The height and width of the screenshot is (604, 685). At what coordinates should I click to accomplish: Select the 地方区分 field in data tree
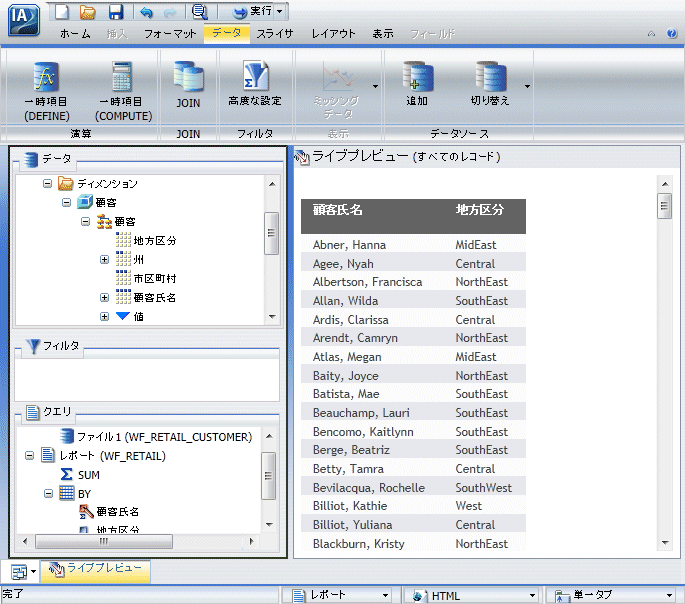(x=155, y=241)
